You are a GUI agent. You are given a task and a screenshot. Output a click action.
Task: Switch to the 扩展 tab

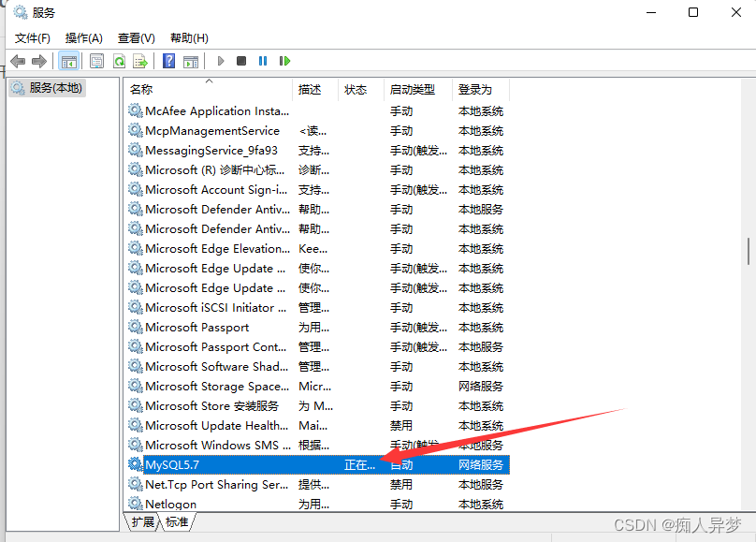143,522
